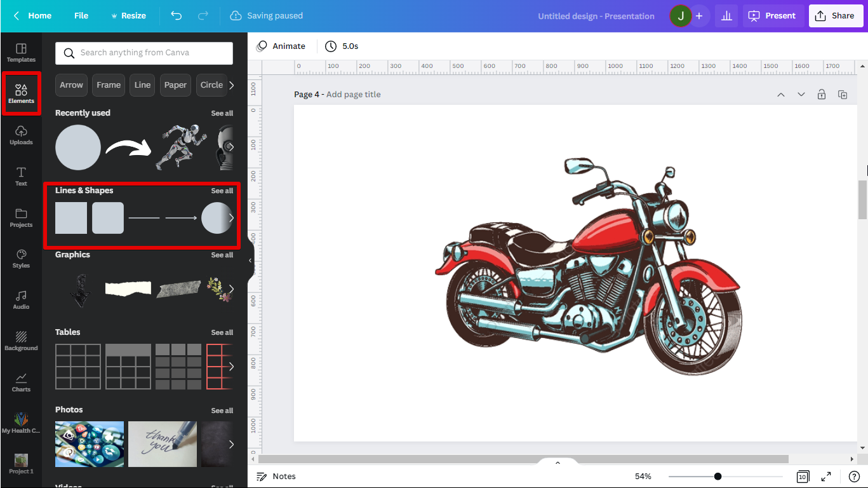The height and width of the screenshot is (488, 868).
Task: Open the Templates panel in sidebar
Action: [x=21, y=53]
